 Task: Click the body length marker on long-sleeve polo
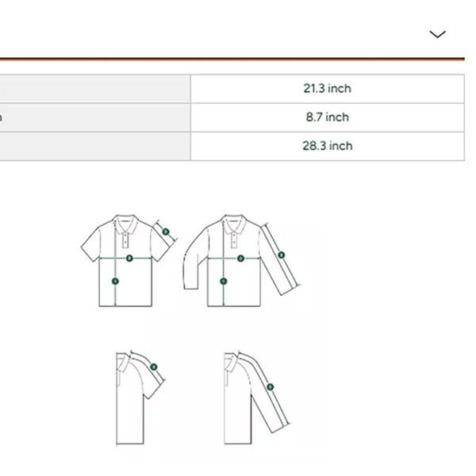click(224, 281)
